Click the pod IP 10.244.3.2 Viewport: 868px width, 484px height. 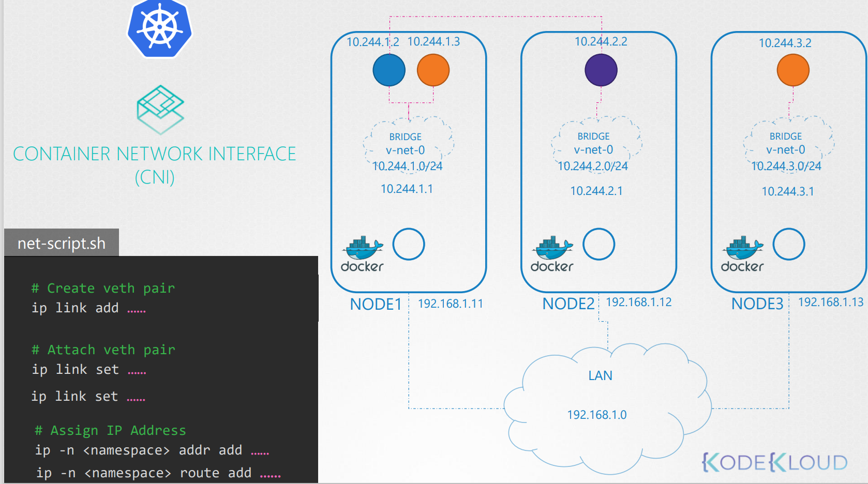(785, 43)
